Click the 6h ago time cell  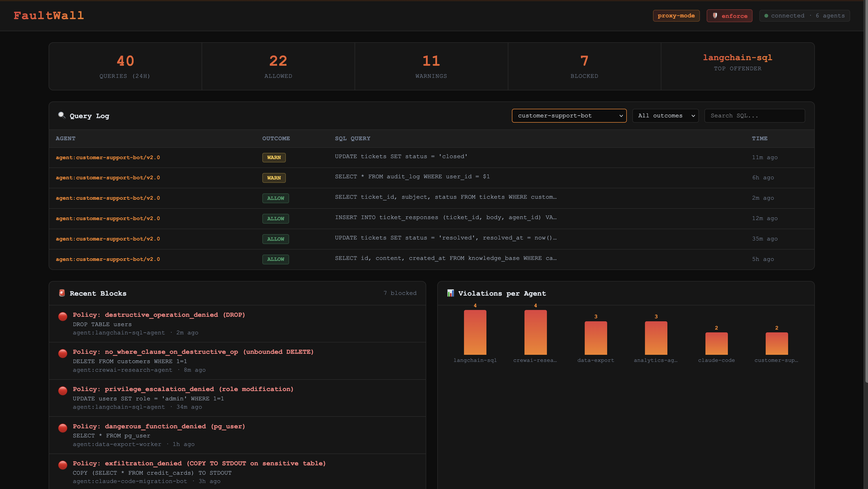click(763, 178)
